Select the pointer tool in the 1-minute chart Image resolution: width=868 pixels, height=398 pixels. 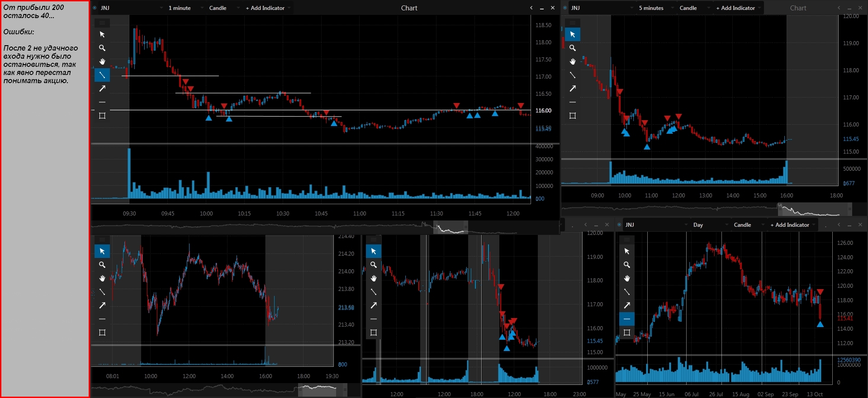point(102,34)
